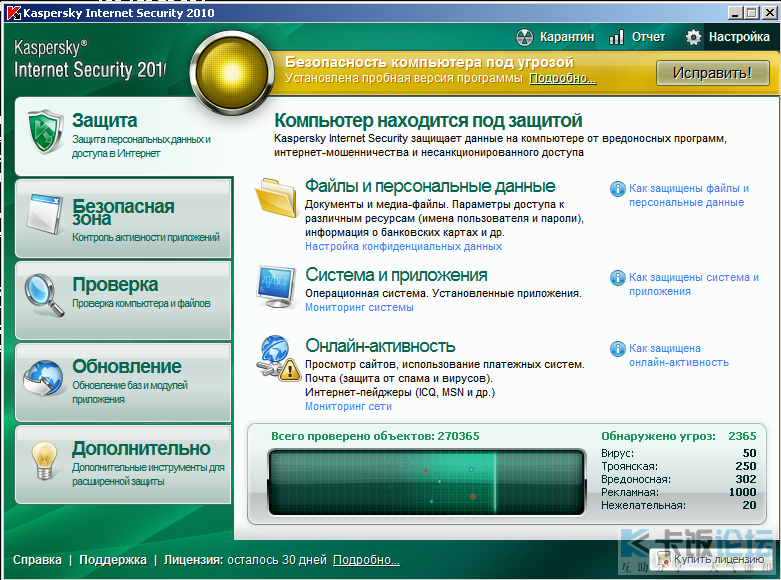The width and height of the screenshot is (781, 580).
Task: Click the Справка link
Action: tap(37, 560)
